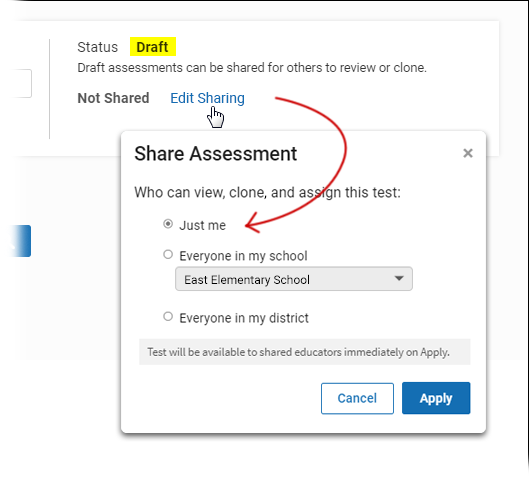Select the Everyone in my district option
This screenshot has height=480, width=529.
point(168,316)
